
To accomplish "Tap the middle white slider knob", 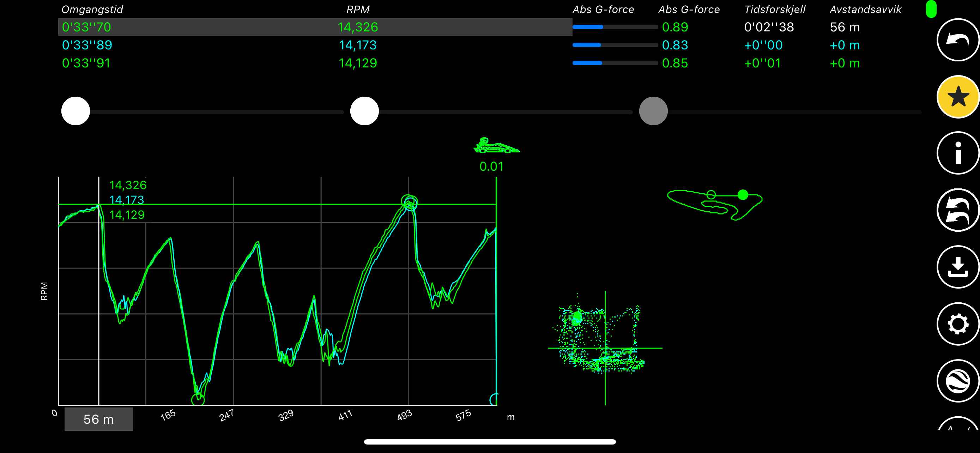I will click(x=364, y=111).
